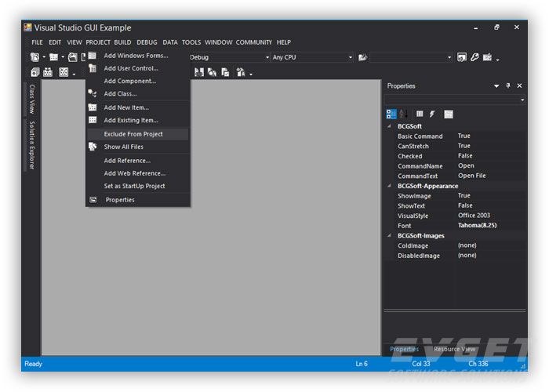
Task: Collapse the BCGSoft property group
Action: pos(389,126)
